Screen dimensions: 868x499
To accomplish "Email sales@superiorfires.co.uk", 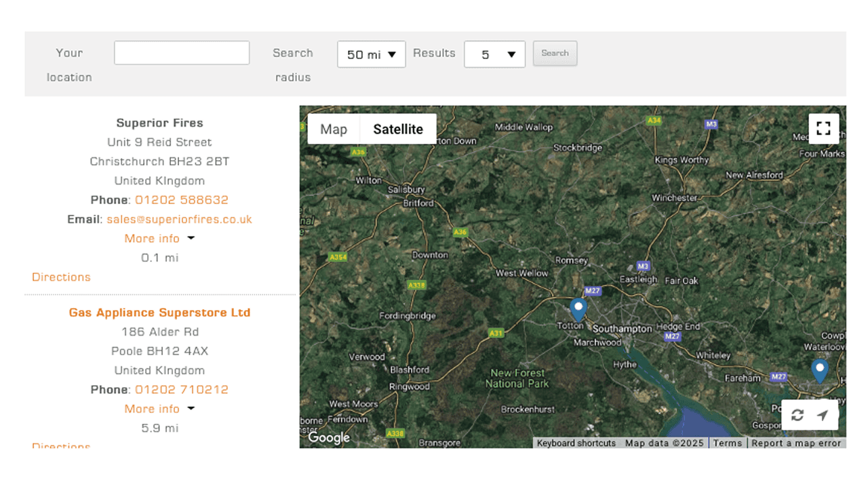I will 179,220.
